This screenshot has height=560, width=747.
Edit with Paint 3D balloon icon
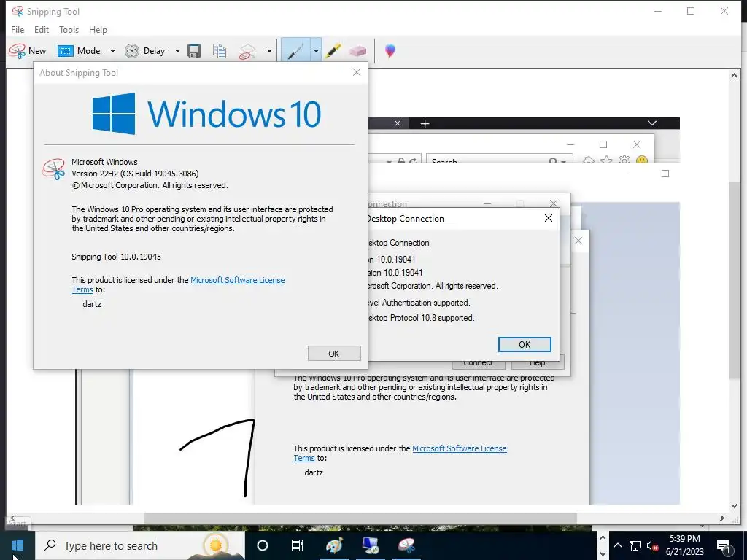pyautogui.click(x=390, y=51)
